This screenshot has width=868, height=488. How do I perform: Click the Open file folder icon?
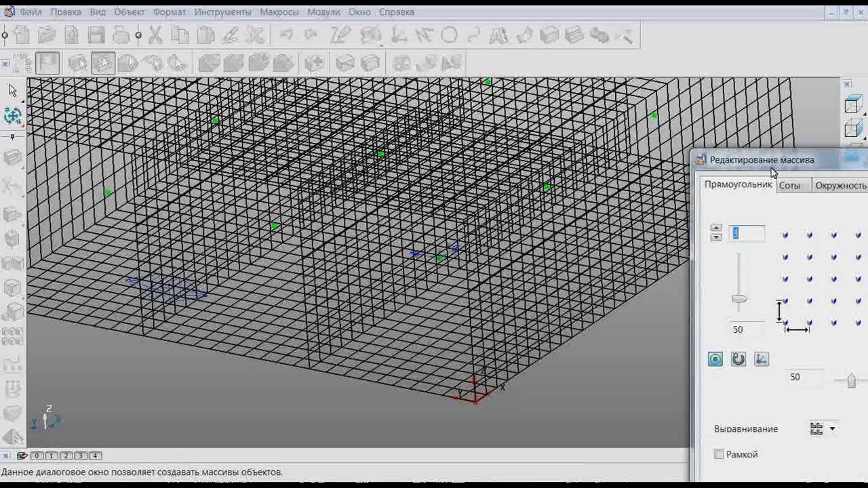click(47, 35)
